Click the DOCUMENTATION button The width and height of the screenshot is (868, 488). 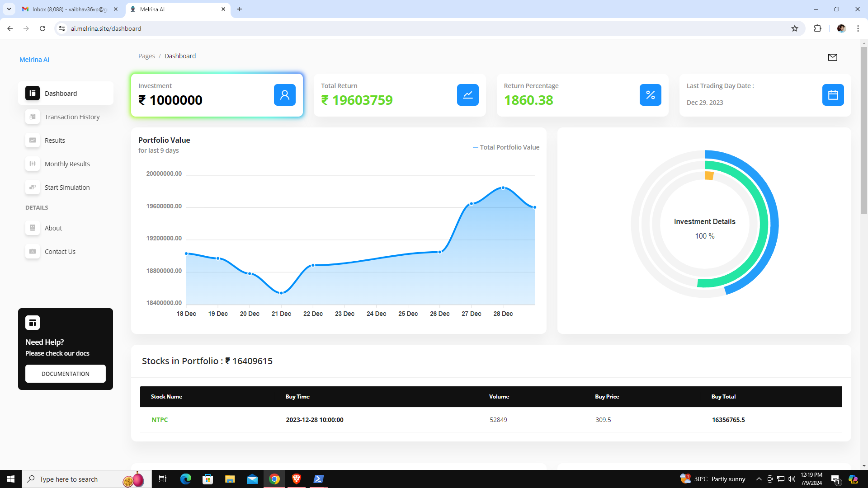coord(66,374)
